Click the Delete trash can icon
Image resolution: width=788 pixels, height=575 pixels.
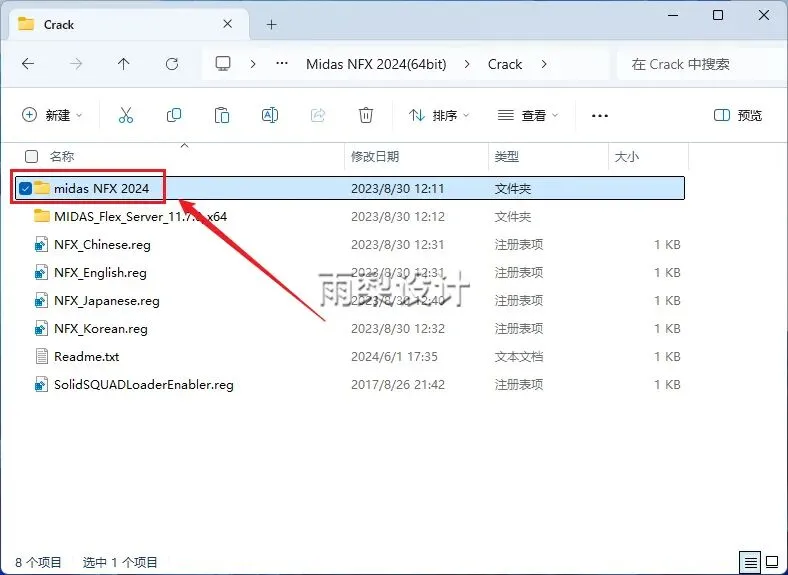(366, 116)
